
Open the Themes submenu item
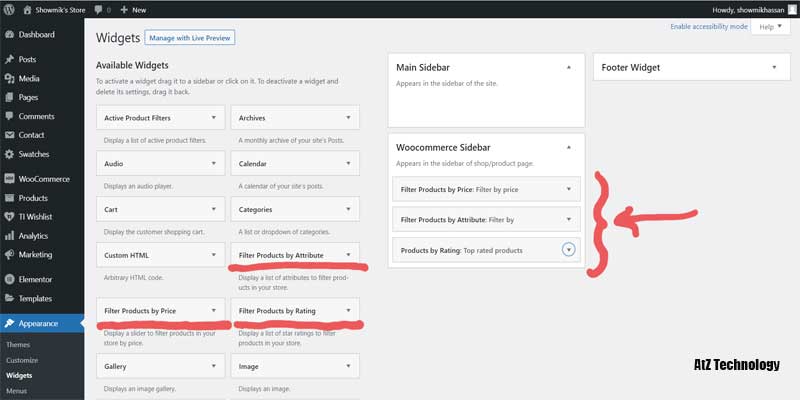point(18,344)
